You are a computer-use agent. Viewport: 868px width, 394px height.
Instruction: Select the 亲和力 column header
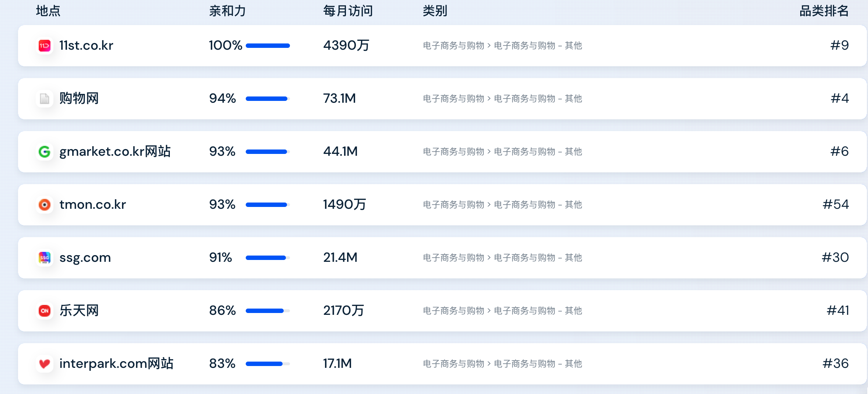(x=227, y=11)
